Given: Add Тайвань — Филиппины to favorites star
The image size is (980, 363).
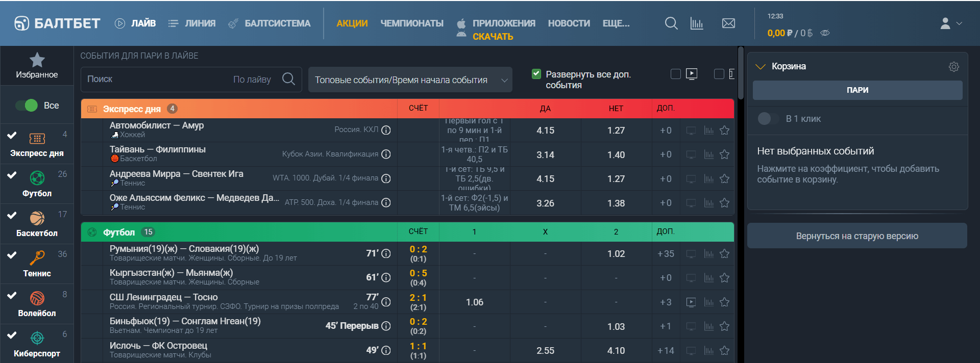Looking at the screenshot, I should (x=724, y=154).
